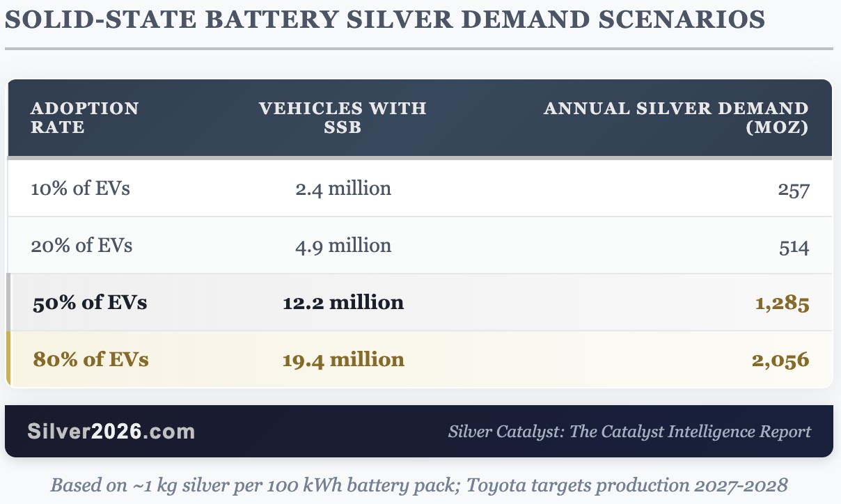Click the 19.4 million vehicles cell
This screenshot has height=504, width=841.
[343, 360]
